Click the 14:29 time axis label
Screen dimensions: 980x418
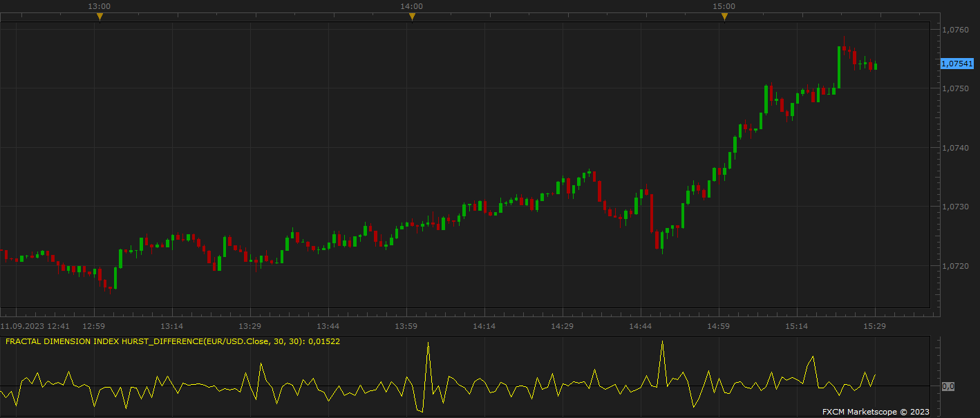point(562,326)
